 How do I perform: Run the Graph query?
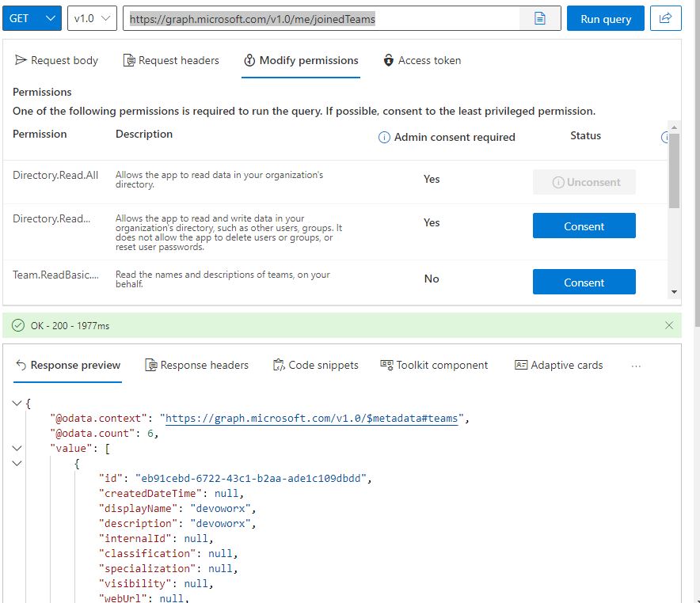605,18
